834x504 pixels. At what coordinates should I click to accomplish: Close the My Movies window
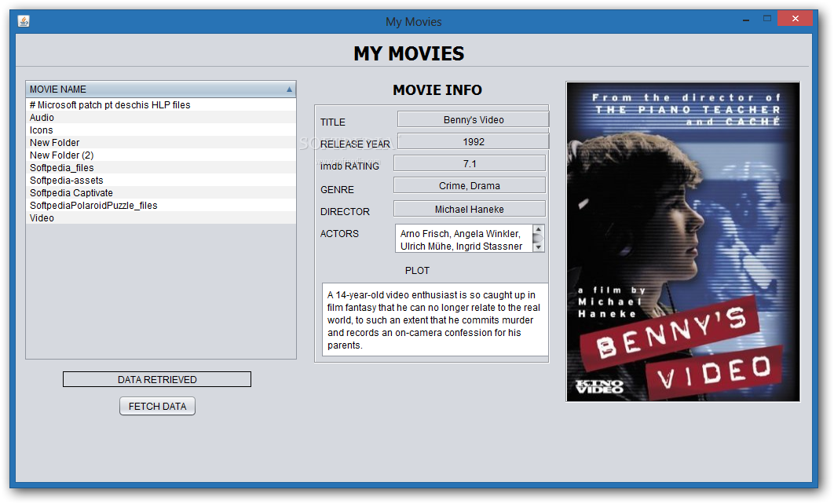[796, 19]
